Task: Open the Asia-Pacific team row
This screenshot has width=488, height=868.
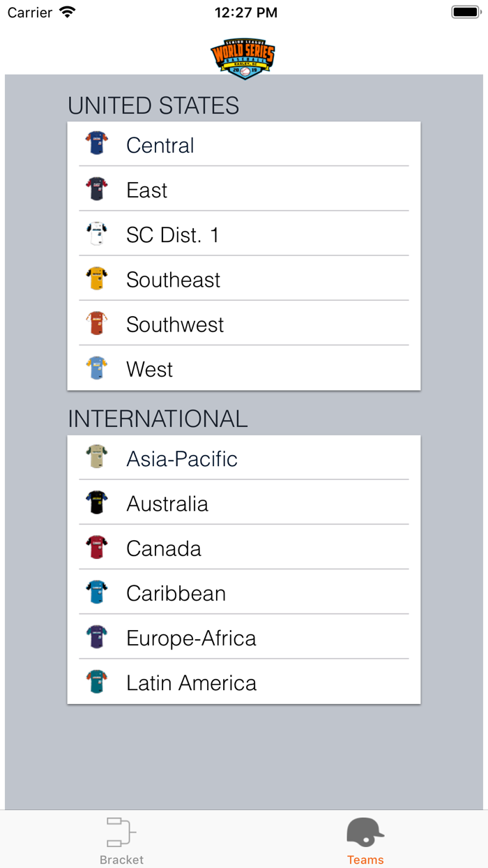Action: (x=244, y=458)
